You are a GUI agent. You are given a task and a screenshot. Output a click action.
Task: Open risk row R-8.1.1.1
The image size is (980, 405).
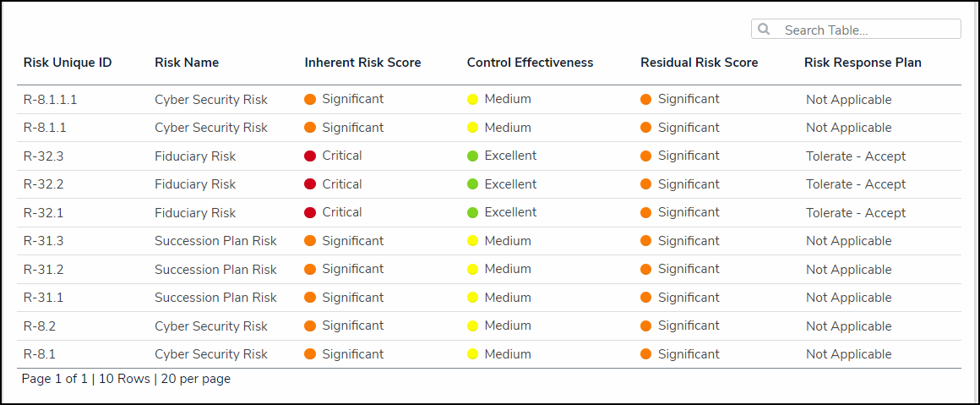(50, 100)
